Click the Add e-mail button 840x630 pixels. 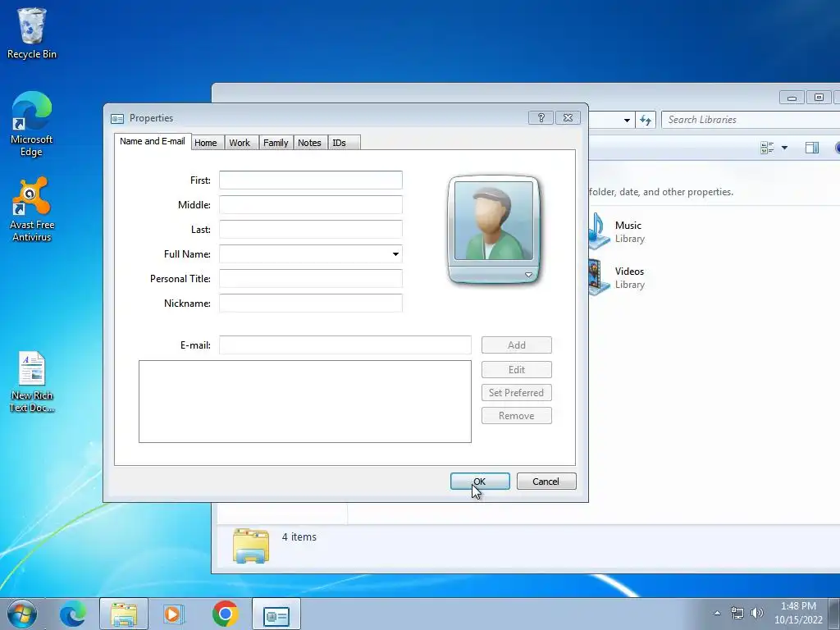pyautogui.click(x=517, y=345)
